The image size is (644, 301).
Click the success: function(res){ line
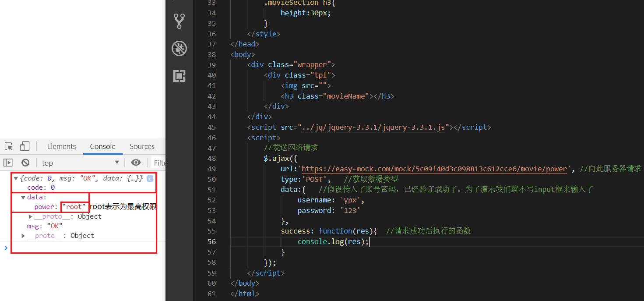[x=329, y=231]
